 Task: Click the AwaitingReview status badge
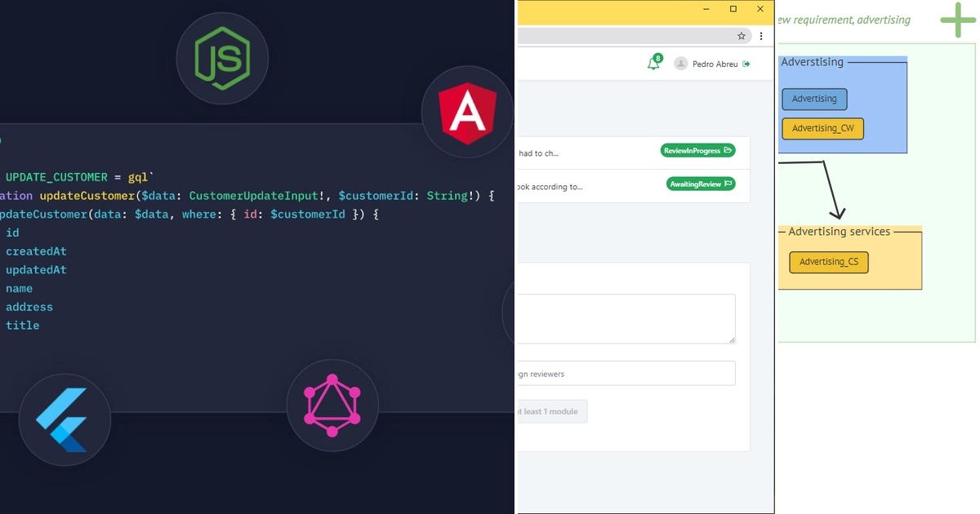(702, 184)
